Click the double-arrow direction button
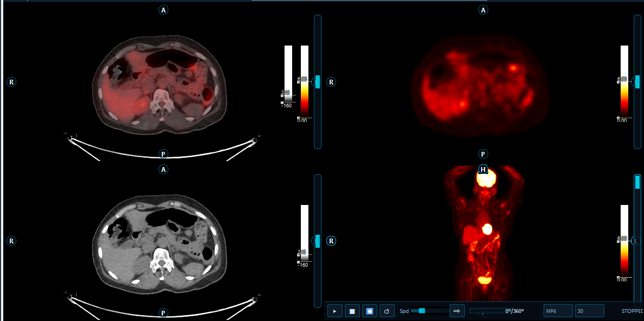This screenshot has height=321, width=644. click(x=456, y=311)
